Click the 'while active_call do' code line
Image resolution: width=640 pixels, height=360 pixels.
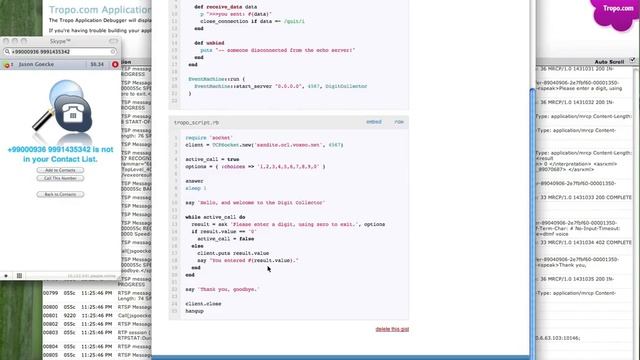coord(215,217)
